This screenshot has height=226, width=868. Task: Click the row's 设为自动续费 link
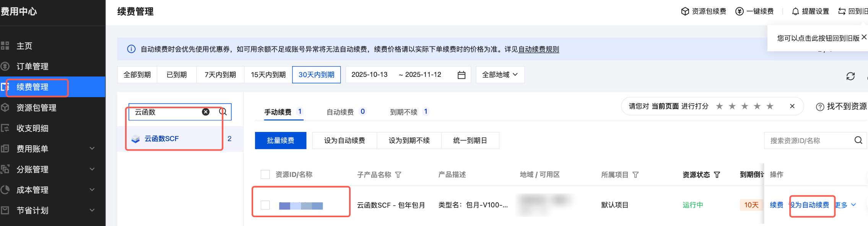click(809, 205)
